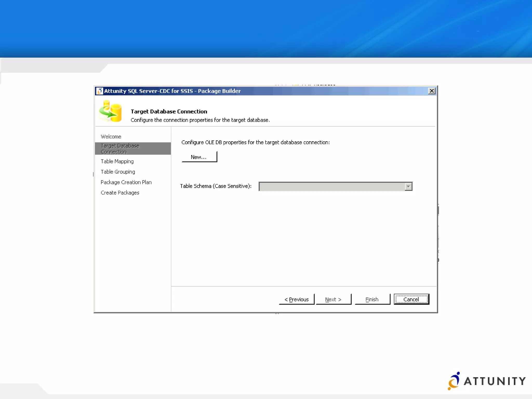Go back with the Previous button
This screenshot has height=399, width=532.
tap(297, 299)
